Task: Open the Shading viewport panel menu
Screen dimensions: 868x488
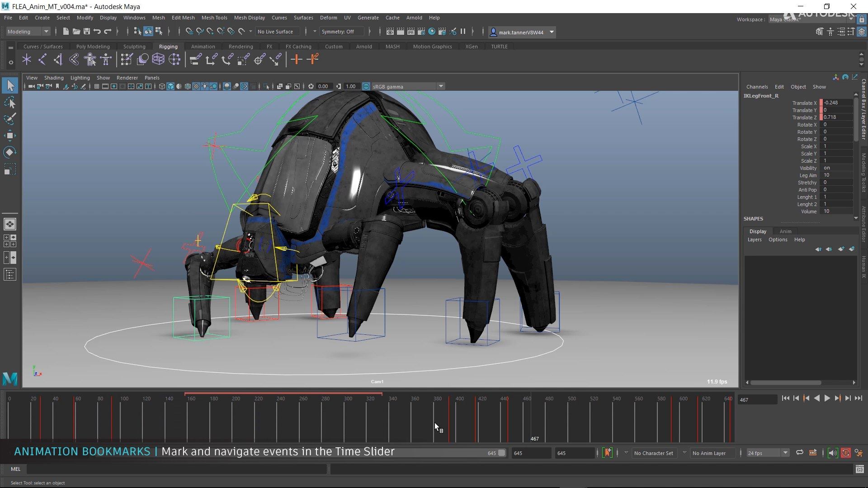Action: coord(54,78)
